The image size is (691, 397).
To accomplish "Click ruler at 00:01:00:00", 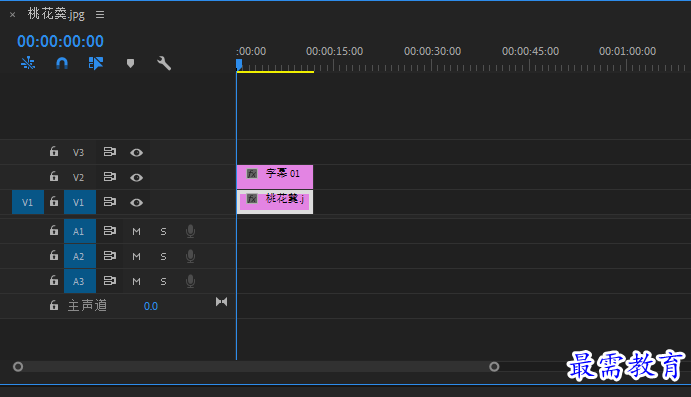I will click(x=628, y=52).
